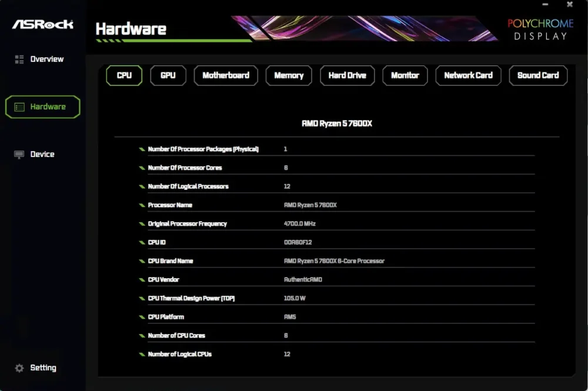The width and height of the screenshot is (588, 391).
Task: Click the Number of Logical CPUs label
Action: pos(179,355)
